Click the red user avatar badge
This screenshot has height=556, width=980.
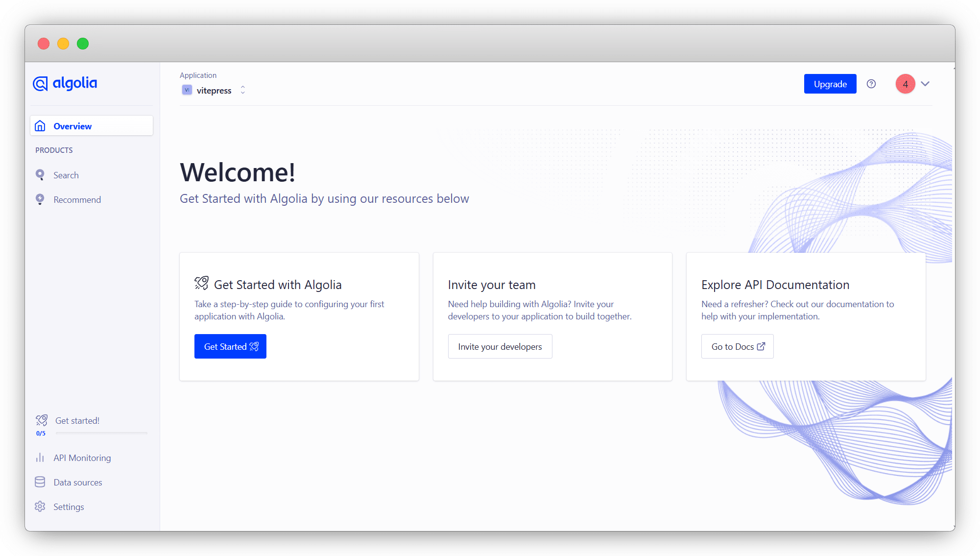click(905, 84)
